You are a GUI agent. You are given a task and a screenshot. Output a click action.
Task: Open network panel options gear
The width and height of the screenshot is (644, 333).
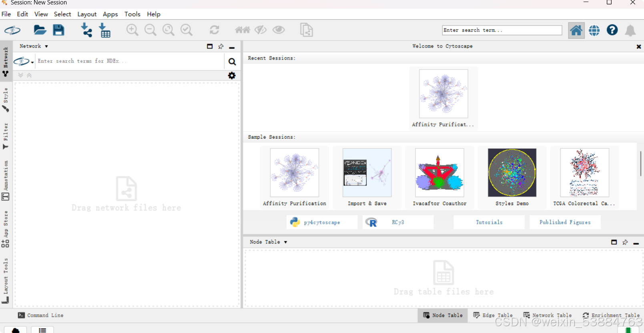coord(232,76)
